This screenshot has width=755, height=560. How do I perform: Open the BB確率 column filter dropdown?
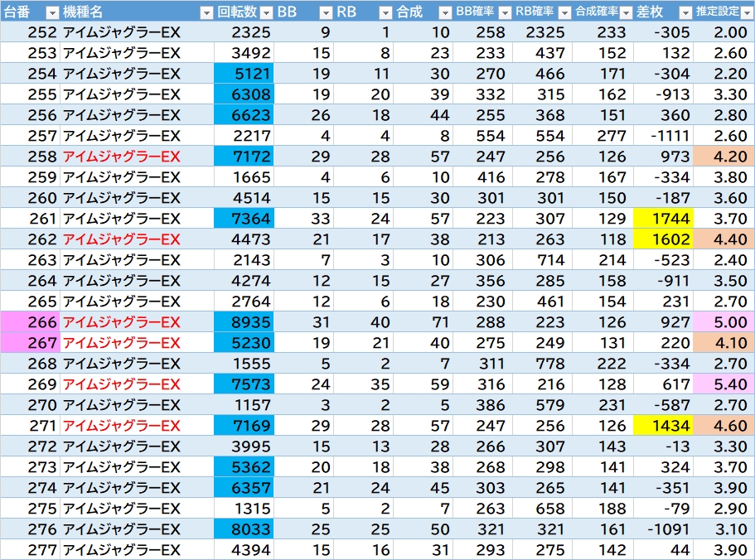505,12
